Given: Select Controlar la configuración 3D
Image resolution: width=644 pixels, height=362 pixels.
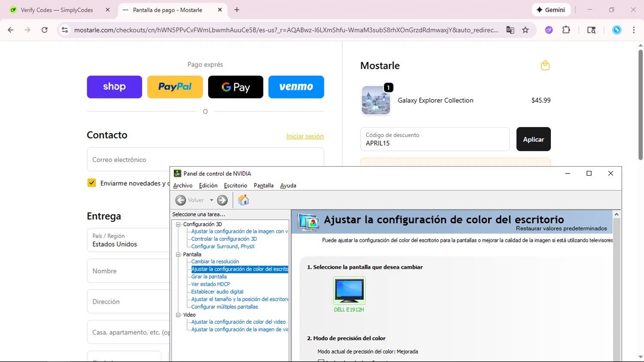Looking at the screenshot, I should [x=224, y=239].
